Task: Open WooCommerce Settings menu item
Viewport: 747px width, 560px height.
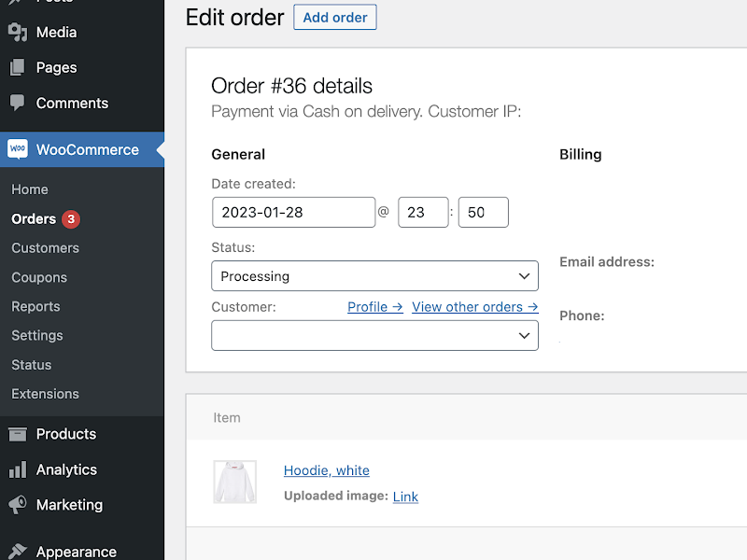Action: tap(36, 335)
